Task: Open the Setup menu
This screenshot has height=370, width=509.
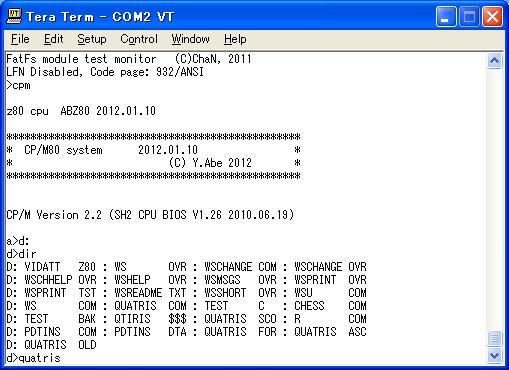Action: [x=92, y=39]
